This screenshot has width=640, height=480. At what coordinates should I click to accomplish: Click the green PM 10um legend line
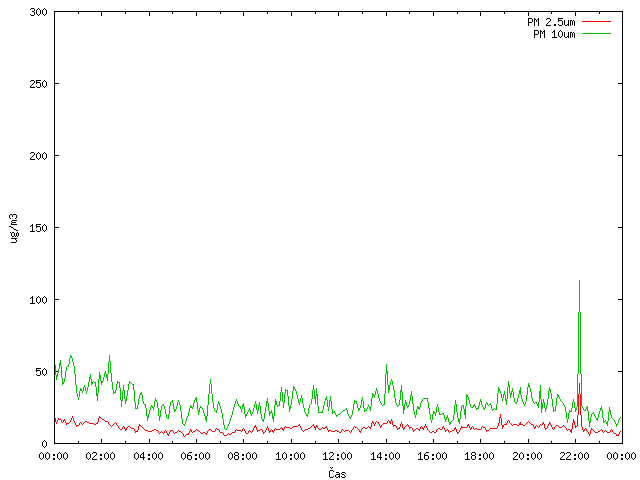point(596,33)
